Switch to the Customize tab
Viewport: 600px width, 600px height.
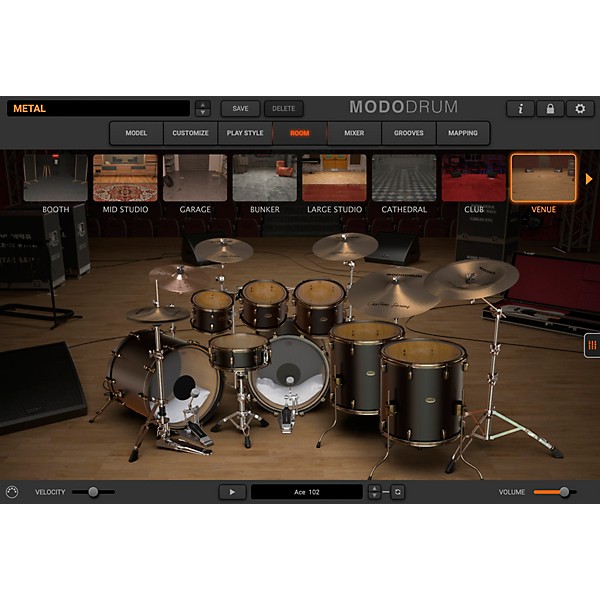pos(190,133)
